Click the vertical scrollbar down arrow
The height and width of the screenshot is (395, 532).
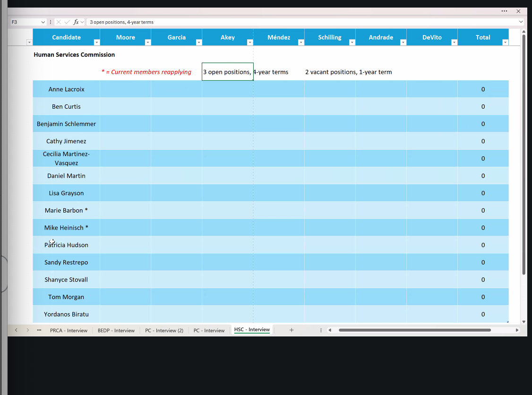tap(523, 321)
